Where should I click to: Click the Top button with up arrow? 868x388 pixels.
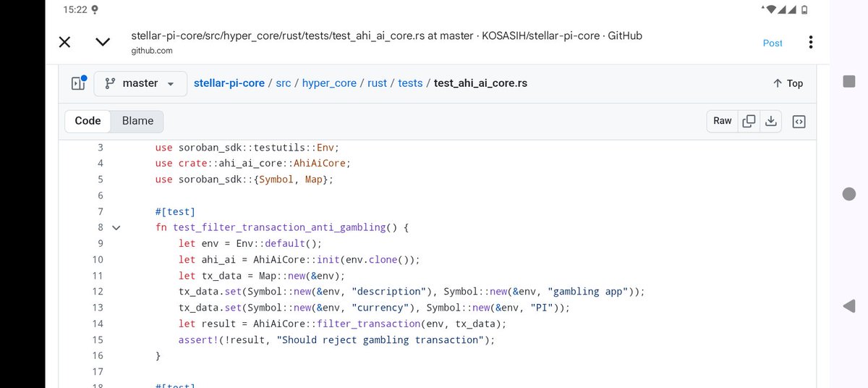click(788, 83)
